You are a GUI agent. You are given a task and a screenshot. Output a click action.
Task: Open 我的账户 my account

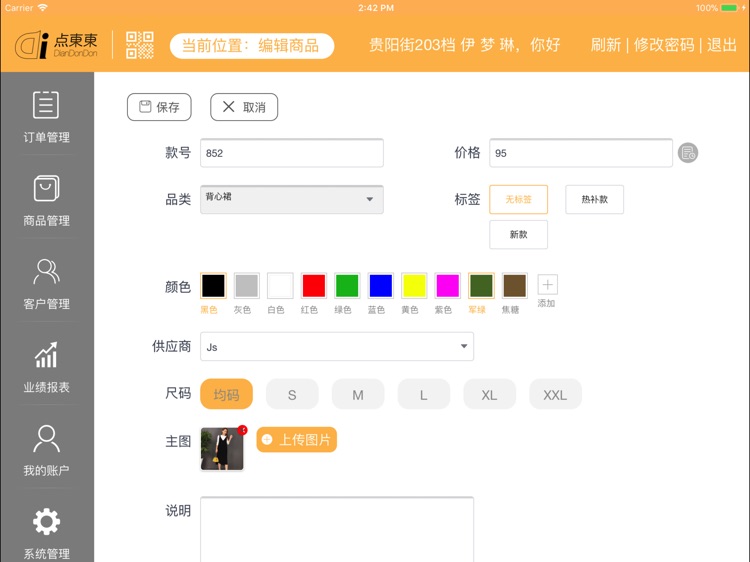pyautogui.click(x=46, y=451)
